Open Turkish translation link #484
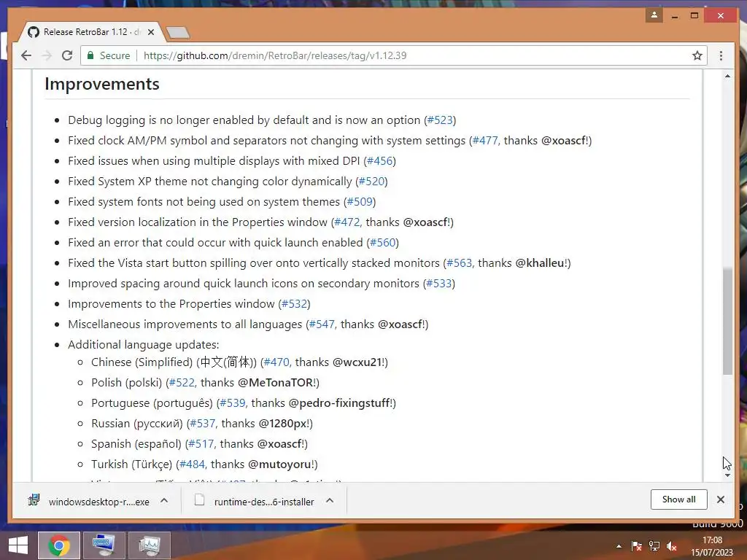747x560 pixels. (x=192, y=464)
